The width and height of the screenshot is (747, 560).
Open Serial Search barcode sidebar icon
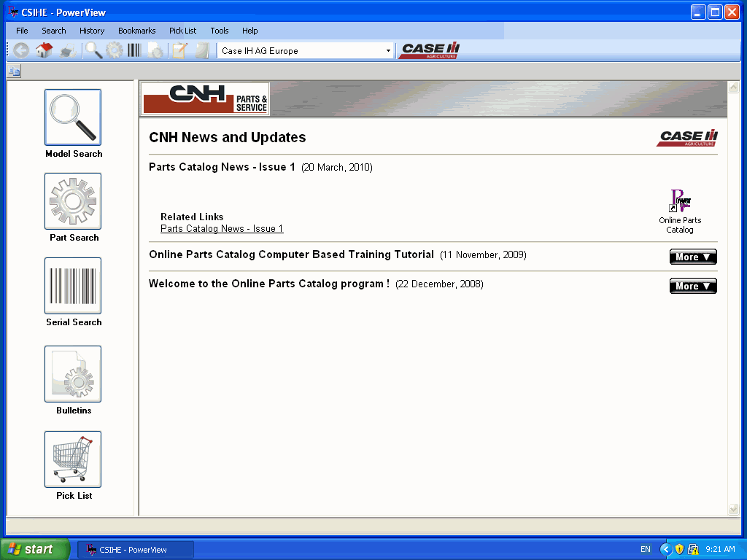73,286
